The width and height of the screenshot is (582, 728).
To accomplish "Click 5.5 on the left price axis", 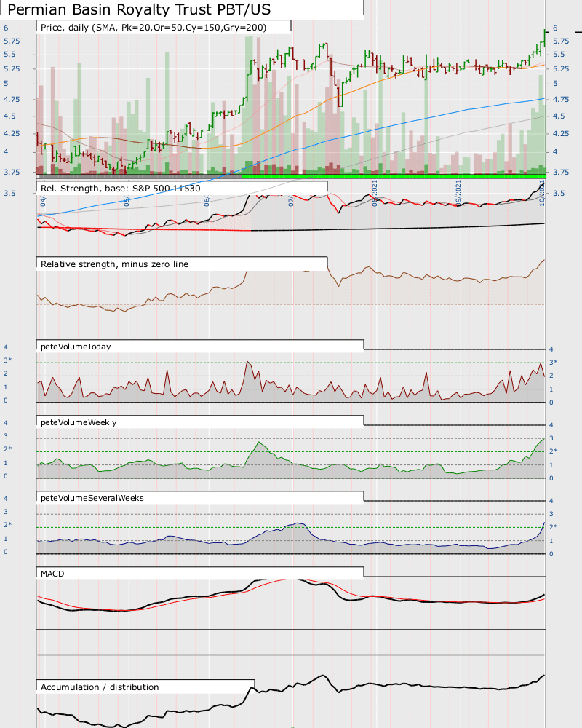I will point(9,54).
